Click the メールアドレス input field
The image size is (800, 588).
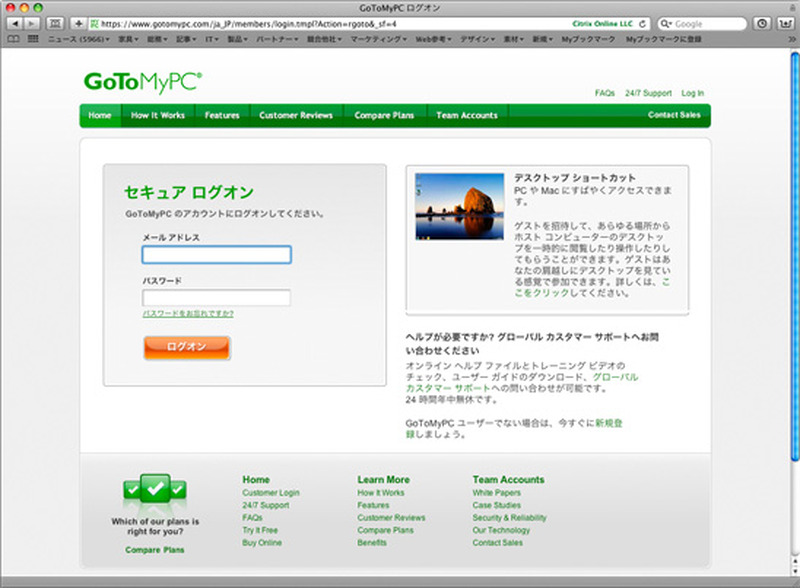pos(216,255)
